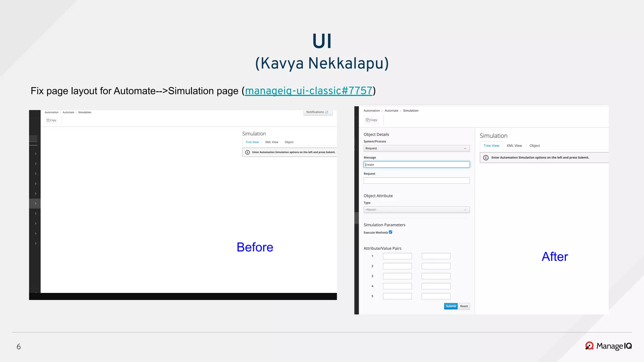Image resolution: width=644 pixels, height=362 pixels.
Task: Click value field in row 1
Action: point(436,256)
